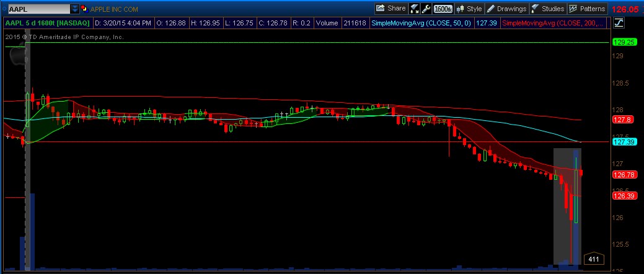Screen dimensions: 644x274
Task: Click the SimpleMovingAvg (CLOSE, 50, 0) study label
Action: [421, 24]
